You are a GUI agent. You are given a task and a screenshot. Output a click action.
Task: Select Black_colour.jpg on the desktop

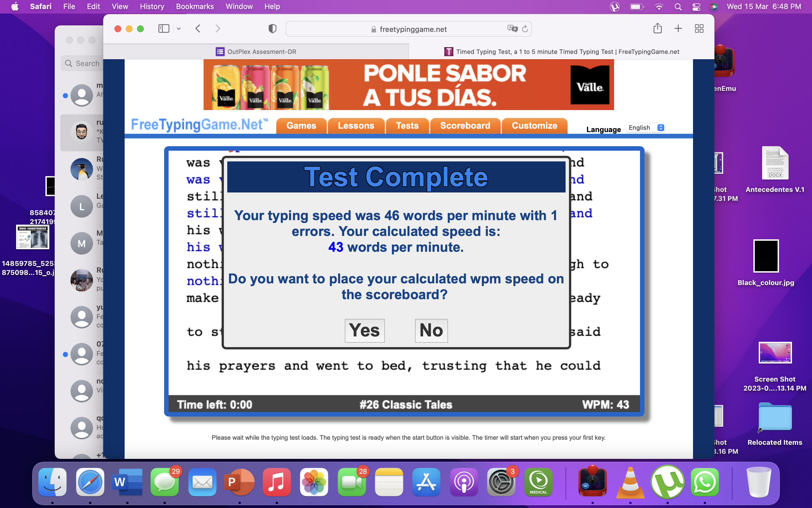[766, 263]
